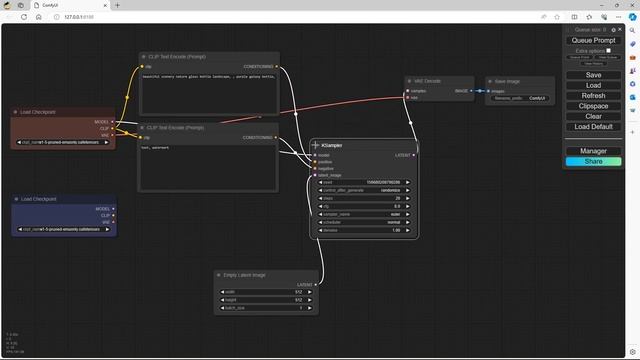
Task: Click the View History button
Action: click(593, 64)
